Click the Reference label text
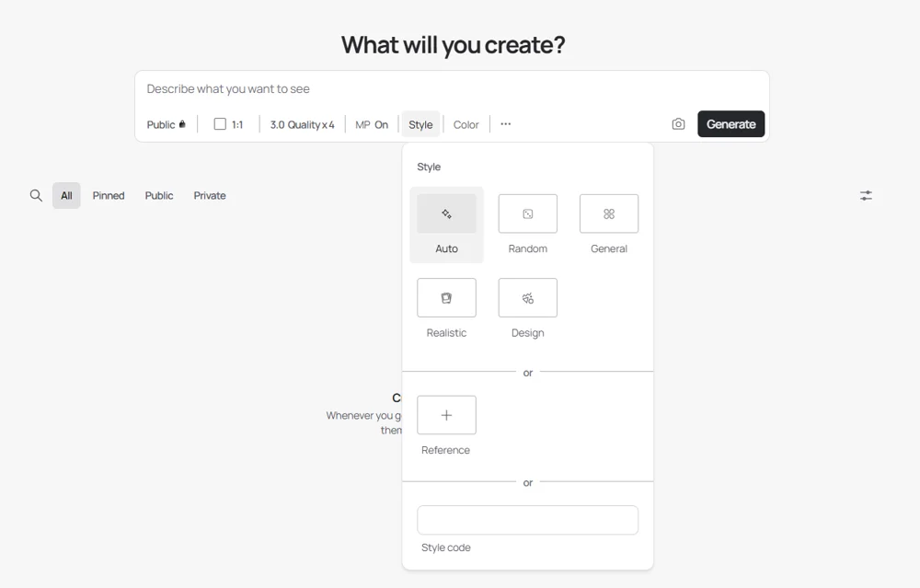The height and width of the screenshot is (588, 920). pos(445,450)
